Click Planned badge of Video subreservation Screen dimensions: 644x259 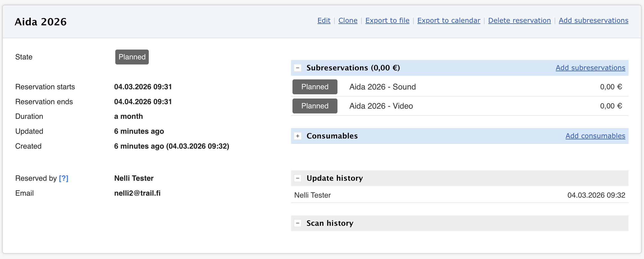point(315,106)
